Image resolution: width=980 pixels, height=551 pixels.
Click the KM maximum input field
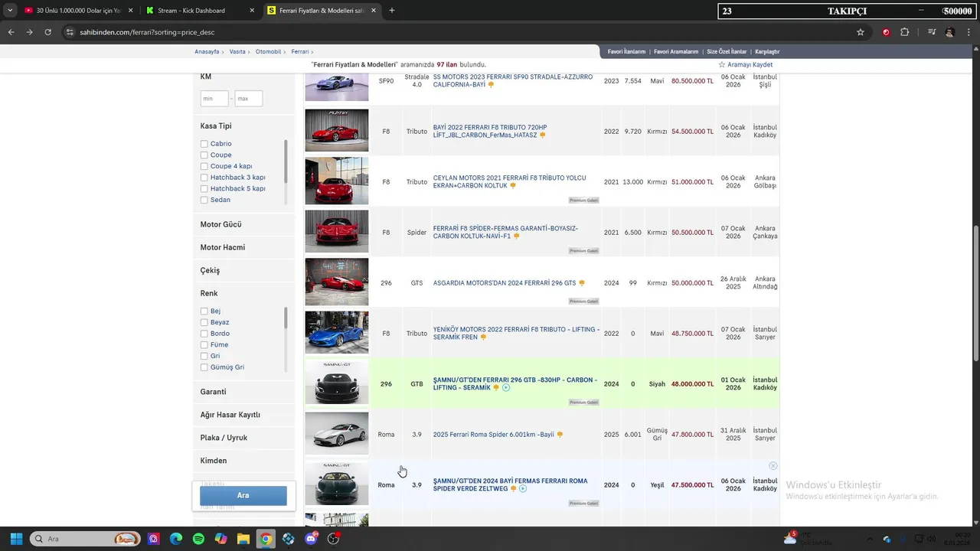[x=249, y=99]
